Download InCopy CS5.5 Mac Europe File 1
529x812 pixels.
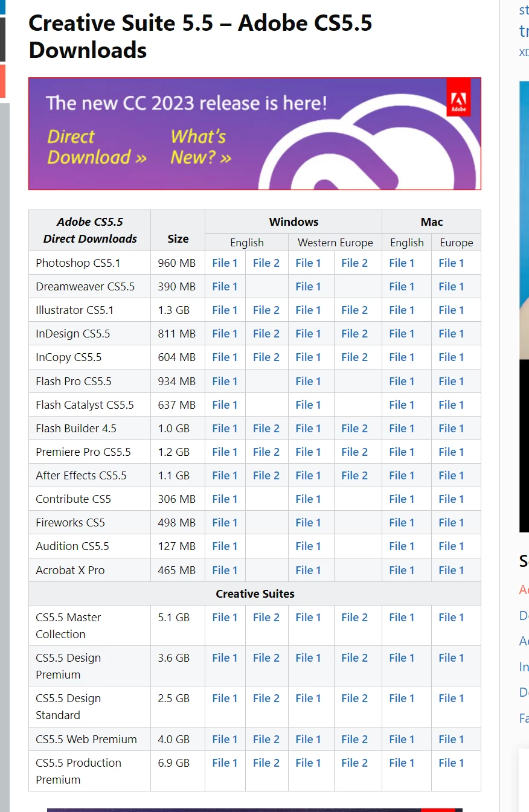[451, 357]
